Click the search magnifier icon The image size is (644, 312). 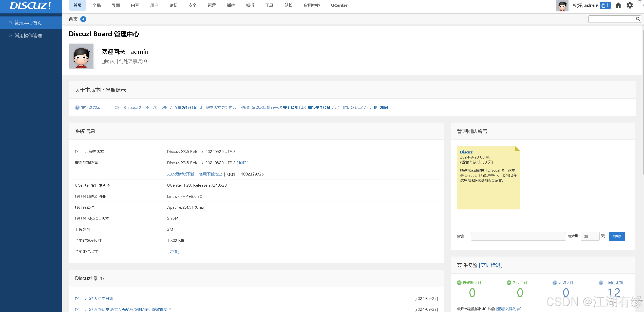638,19
